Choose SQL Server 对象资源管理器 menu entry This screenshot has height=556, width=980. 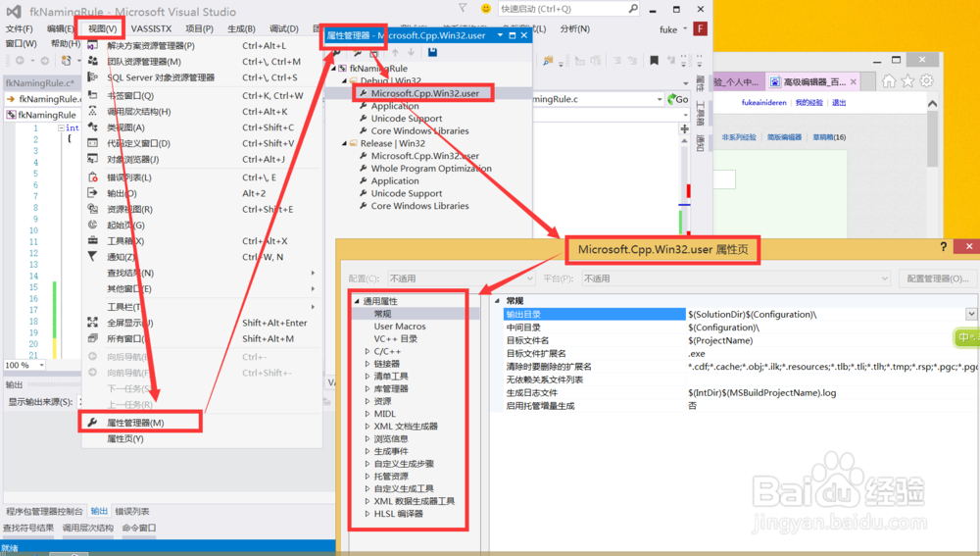(x=161, y=77)
